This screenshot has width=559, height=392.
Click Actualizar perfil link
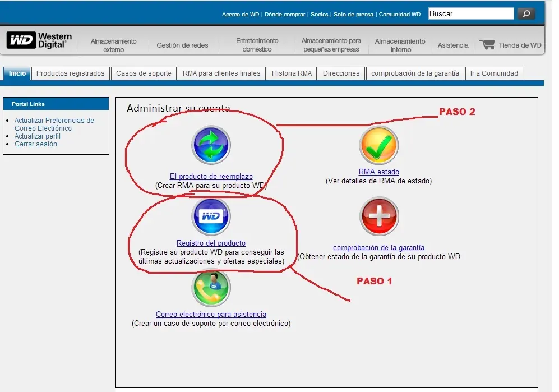coord(38,136)
